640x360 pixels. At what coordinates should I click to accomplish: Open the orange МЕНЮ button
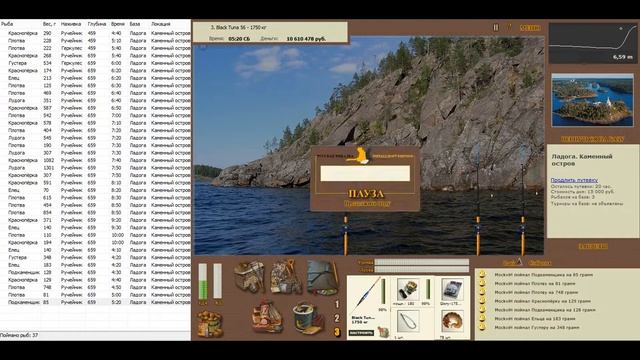[x=530, y=28]
